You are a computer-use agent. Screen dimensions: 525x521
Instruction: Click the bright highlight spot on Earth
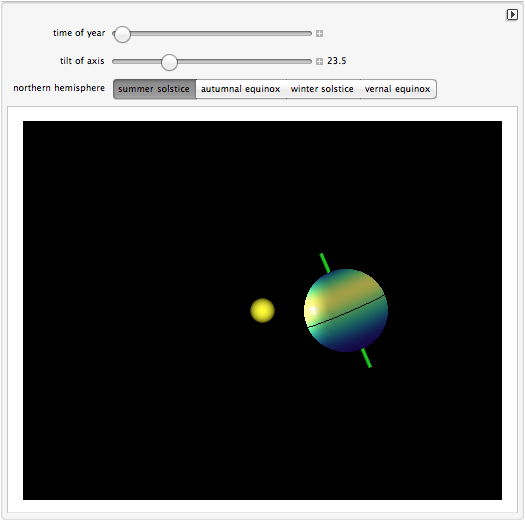(x=313, y=310)
